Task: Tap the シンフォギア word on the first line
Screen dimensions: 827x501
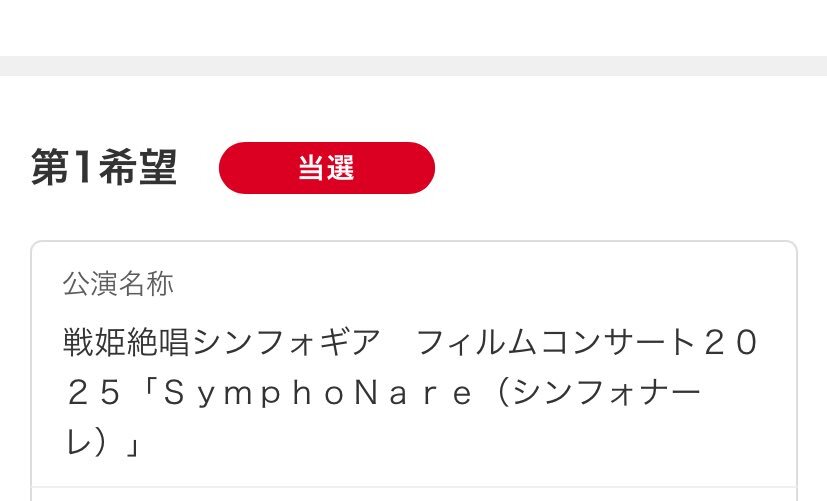Action: pos(286,342)
